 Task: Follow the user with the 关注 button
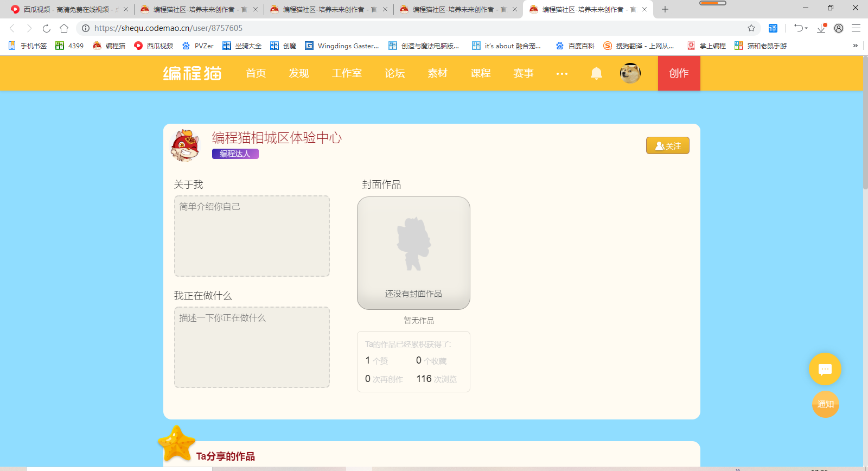tap(668, 145)
